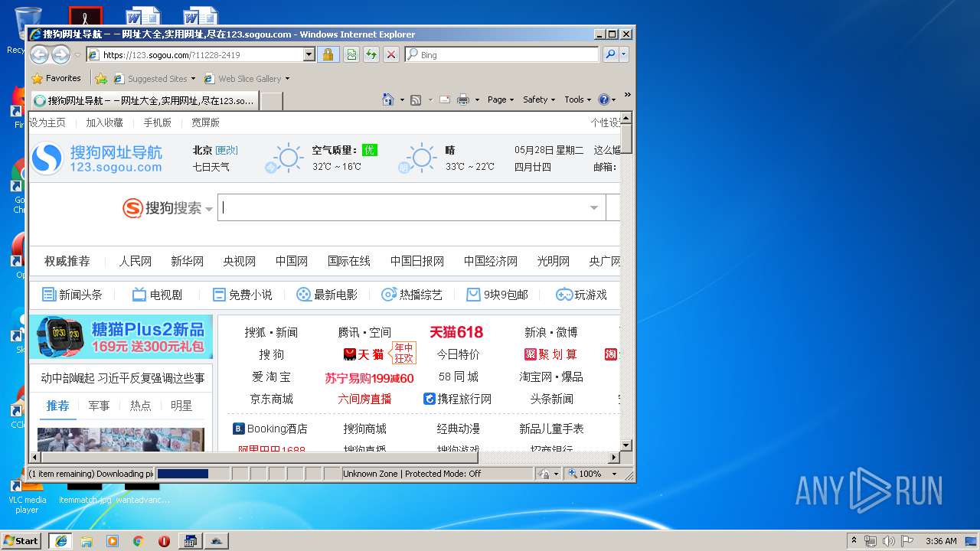The height and width of the screenshot is (551, 980).
Task: Click the 宽屏版 link
Action: pyautogui.click(x=205, y=122)
